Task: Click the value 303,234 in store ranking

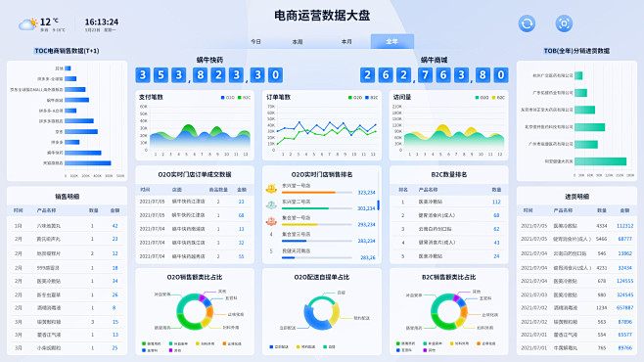Action: 366,208
